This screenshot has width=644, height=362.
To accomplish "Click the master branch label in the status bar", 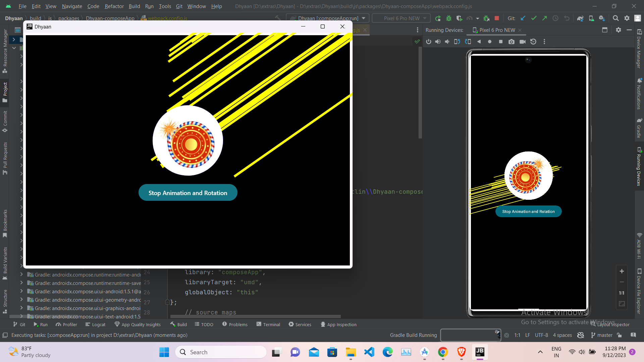I will click(605, 335).
